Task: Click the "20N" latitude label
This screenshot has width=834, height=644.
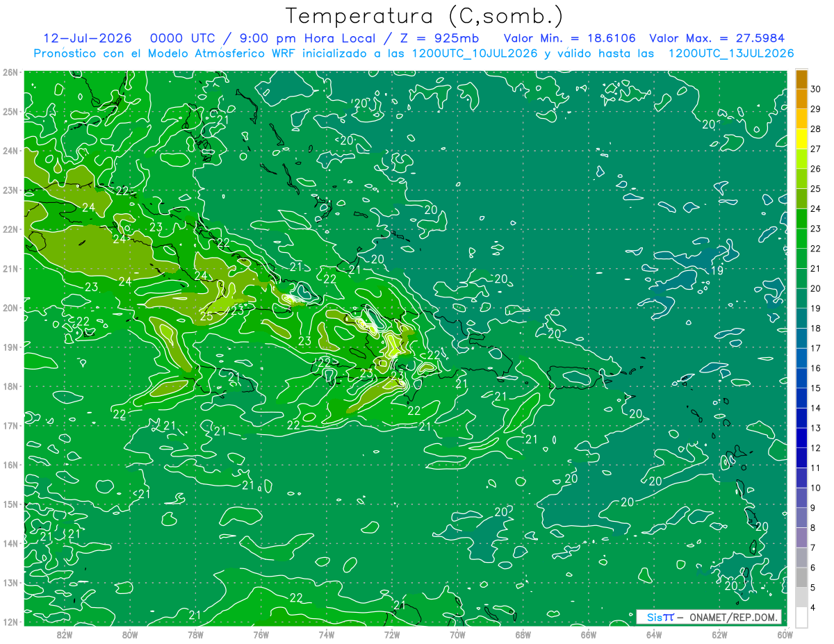Action: click(10, 308)
